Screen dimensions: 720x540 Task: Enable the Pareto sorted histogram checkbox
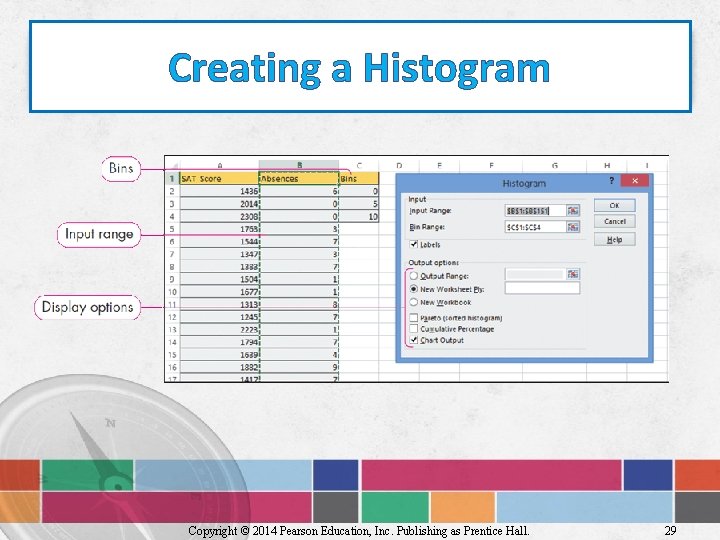(413, 318)
